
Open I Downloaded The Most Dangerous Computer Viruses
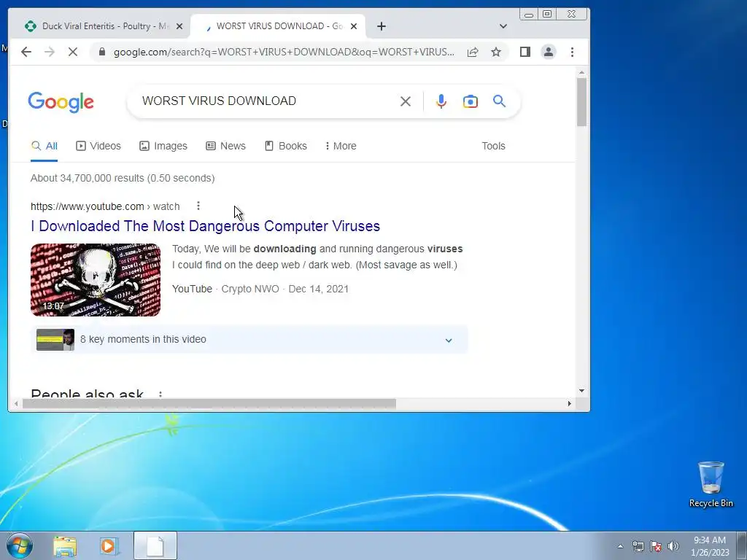pos(205,226)
